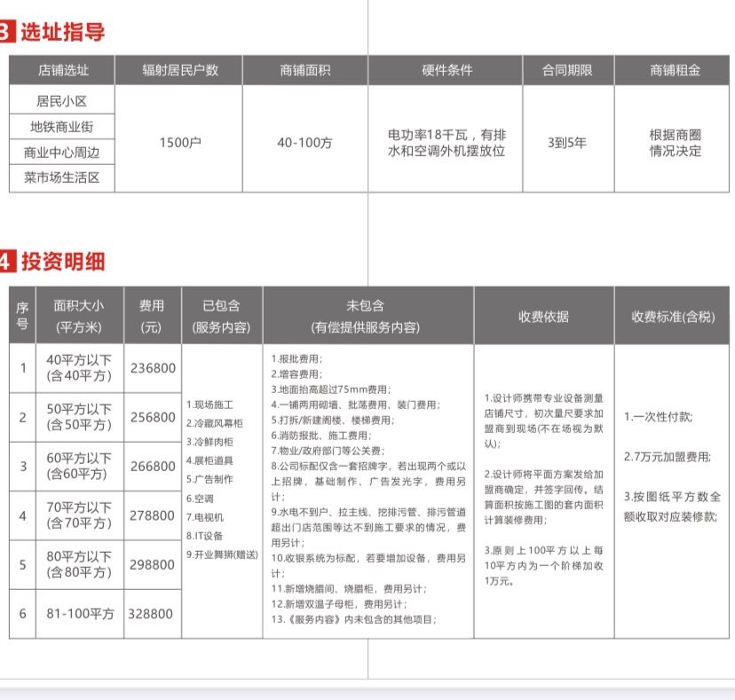Click the 选址指导 section heading
This screenshot has width=735, height=700.
click(62, 33)
